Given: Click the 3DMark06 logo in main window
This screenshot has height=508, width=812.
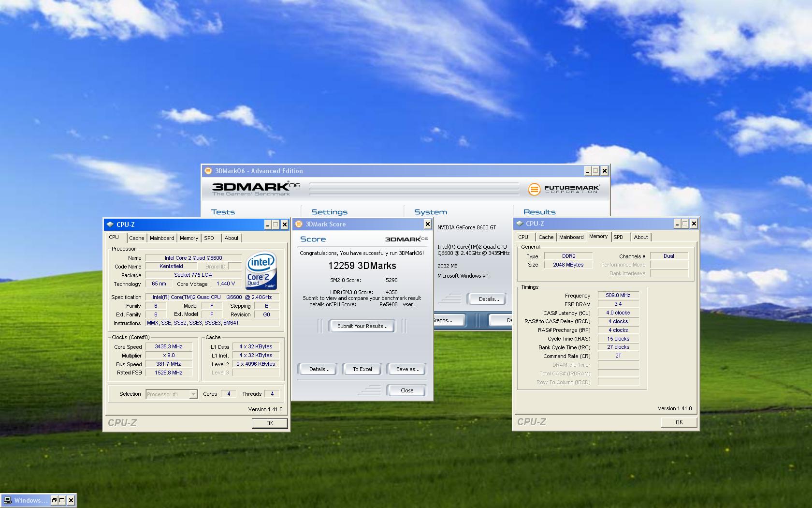Looking at the screenshot, I should point(256,188).
